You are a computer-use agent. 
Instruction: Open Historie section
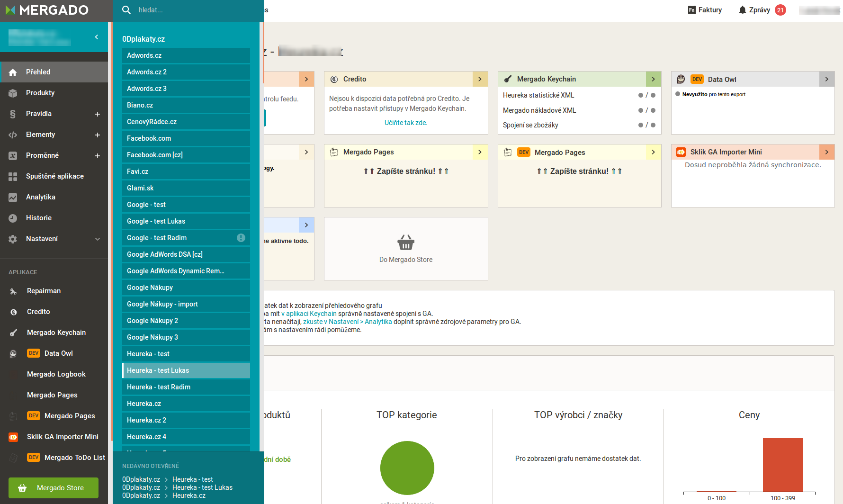click(54, 218)
